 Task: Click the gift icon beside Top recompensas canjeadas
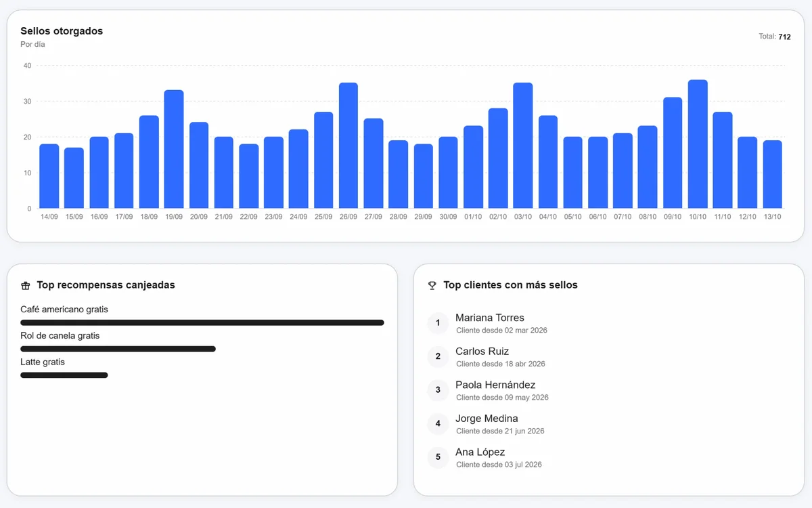tap(26, 286)
